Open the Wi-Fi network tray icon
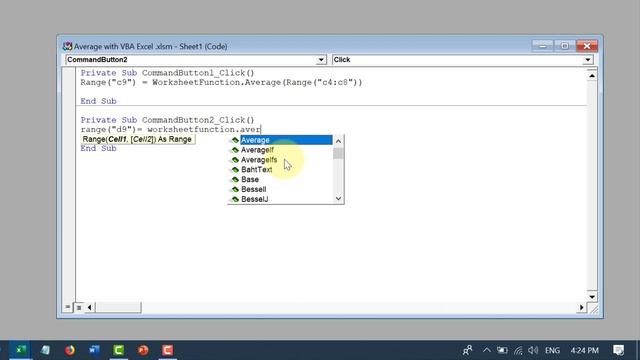This screenshot has width=640, height=360. click(518, 350)
